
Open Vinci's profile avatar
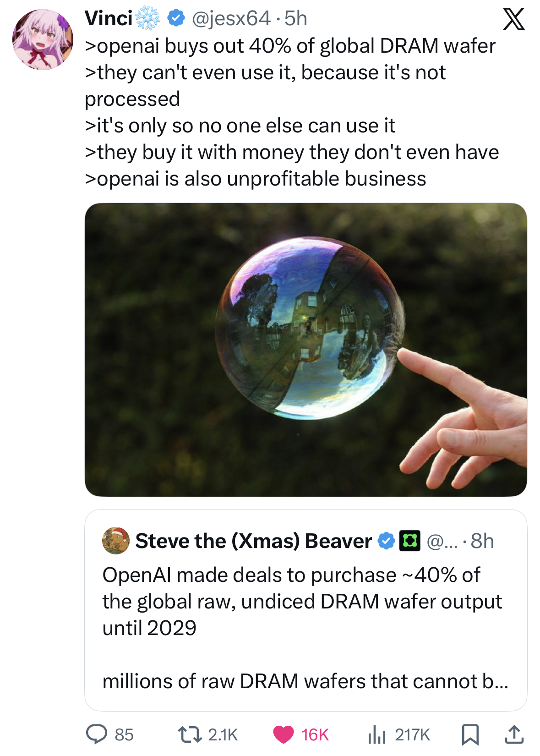coord(43,39)
